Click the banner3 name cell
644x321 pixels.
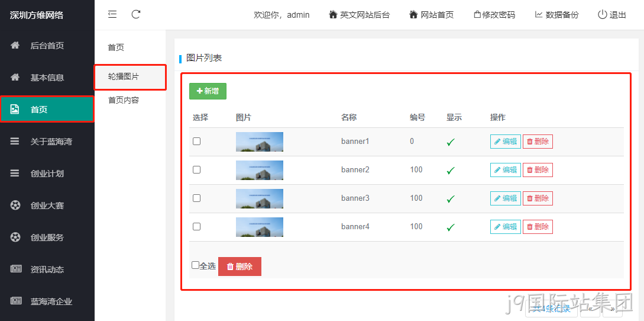[355, 198]
